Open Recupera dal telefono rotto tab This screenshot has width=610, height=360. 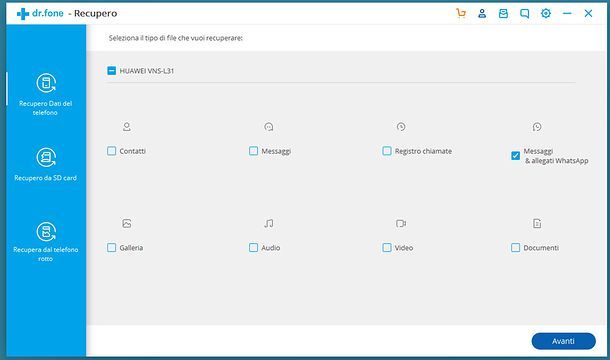pos(46,242)
